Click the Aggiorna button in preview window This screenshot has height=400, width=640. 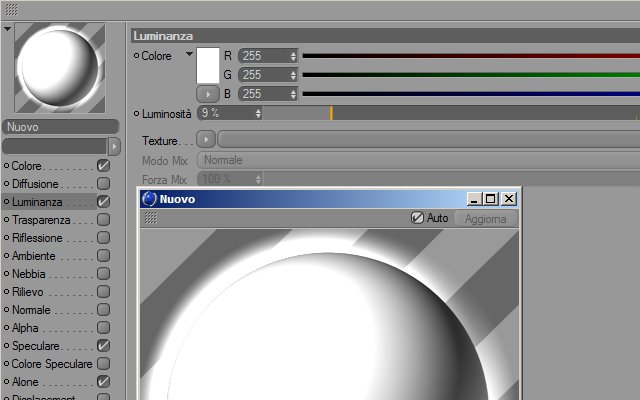tap(486, 219)
